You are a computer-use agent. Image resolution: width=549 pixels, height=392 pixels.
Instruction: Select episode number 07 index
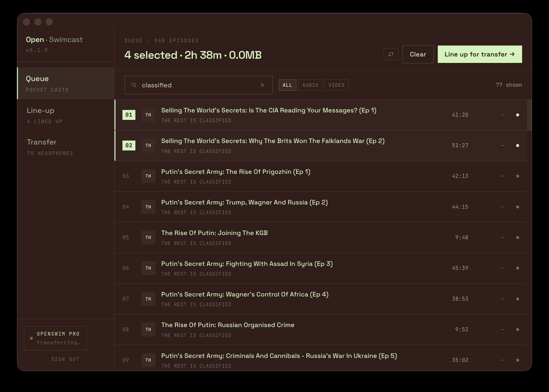pyautogui.click(x=126, y=299)
